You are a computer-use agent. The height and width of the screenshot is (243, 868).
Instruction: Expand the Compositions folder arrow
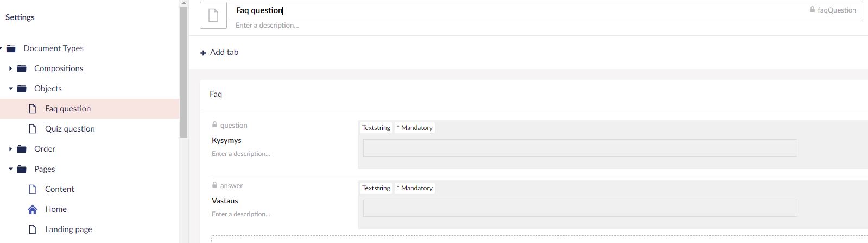[10, 68]
